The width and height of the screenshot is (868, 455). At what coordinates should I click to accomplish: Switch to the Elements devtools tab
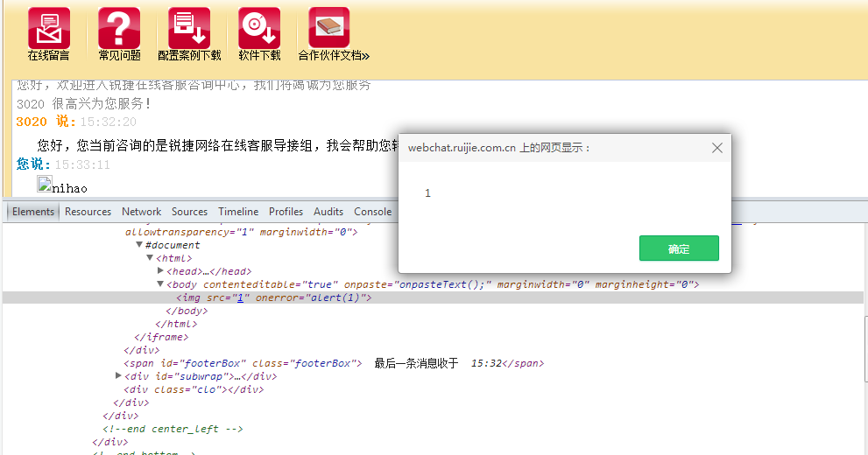(x=33, y=212)
